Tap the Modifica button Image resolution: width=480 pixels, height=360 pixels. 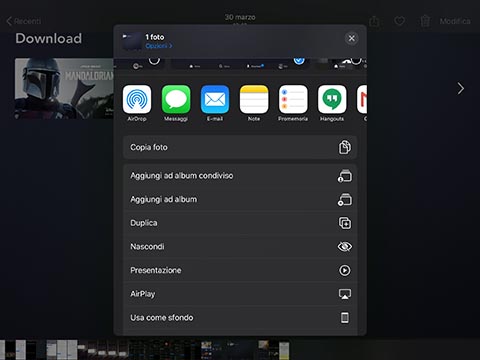coord(455,21)
